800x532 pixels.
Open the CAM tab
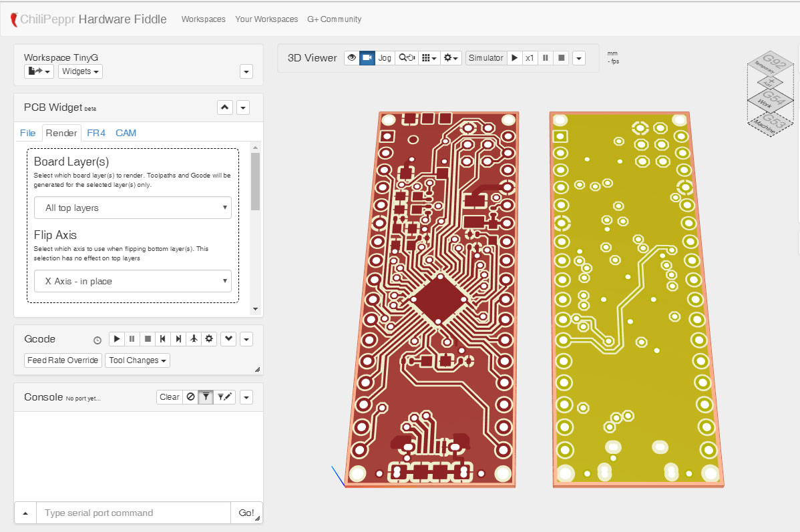point(126,133)
